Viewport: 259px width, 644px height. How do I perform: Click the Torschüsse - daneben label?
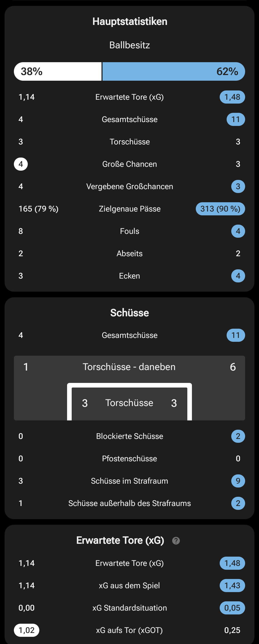coord(129,367)
